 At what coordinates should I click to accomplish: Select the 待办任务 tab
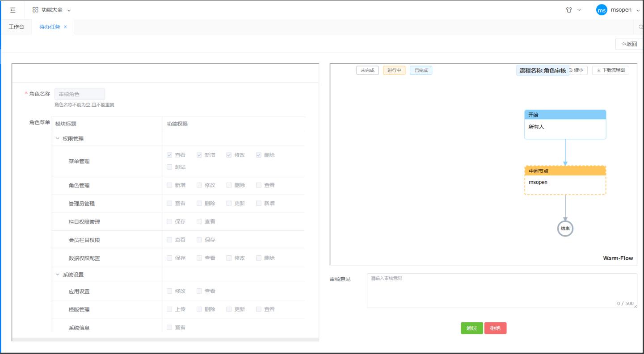tap(49, 27)
